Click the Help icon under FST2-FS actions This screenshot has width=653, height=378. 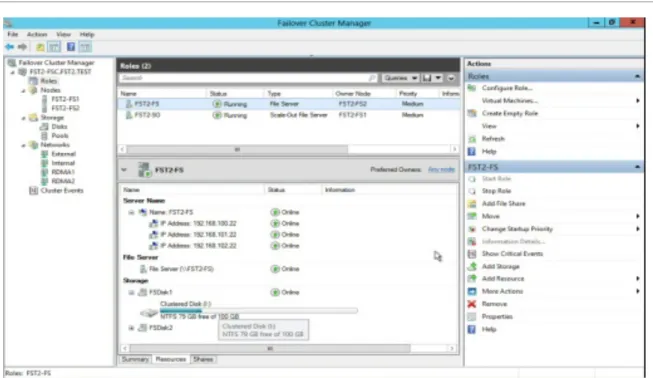[x=472, y=329]
